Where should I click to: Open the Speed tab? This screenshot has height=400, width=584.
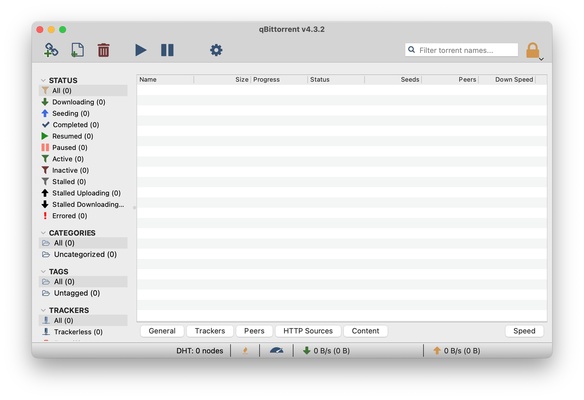tap(524, 331)
